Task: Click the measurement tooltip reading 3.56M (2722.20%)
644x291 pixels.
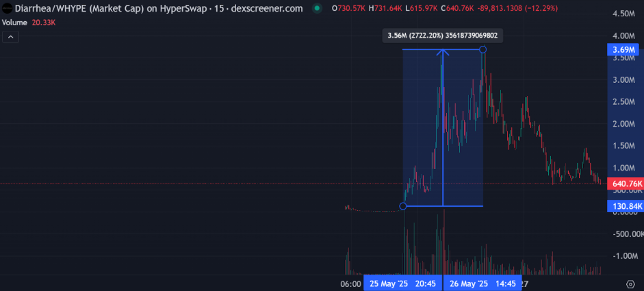Action: tap(443, 36)
